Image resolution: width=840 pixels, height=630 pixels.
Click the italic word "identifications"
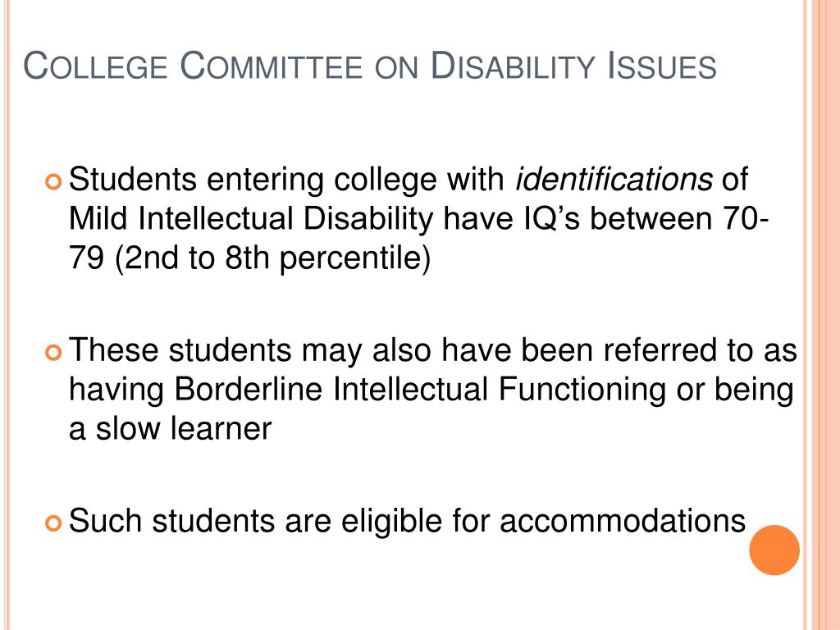614,180
